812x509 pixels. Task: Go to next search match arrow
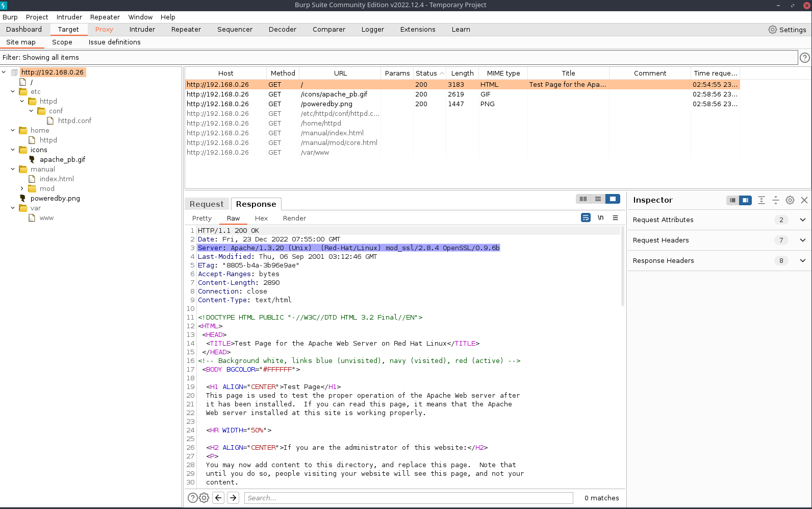(233, 498)
